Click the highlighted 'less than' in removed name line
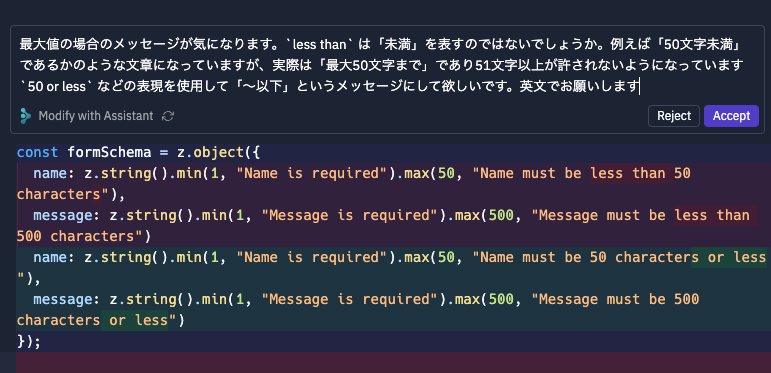Screen dimensions: 771x373 (627, 173)
